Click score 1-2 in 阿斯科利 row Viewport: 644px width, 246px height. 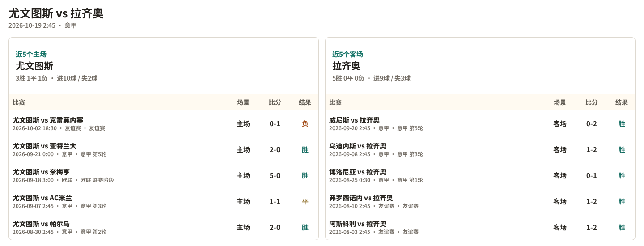(592, 228)
